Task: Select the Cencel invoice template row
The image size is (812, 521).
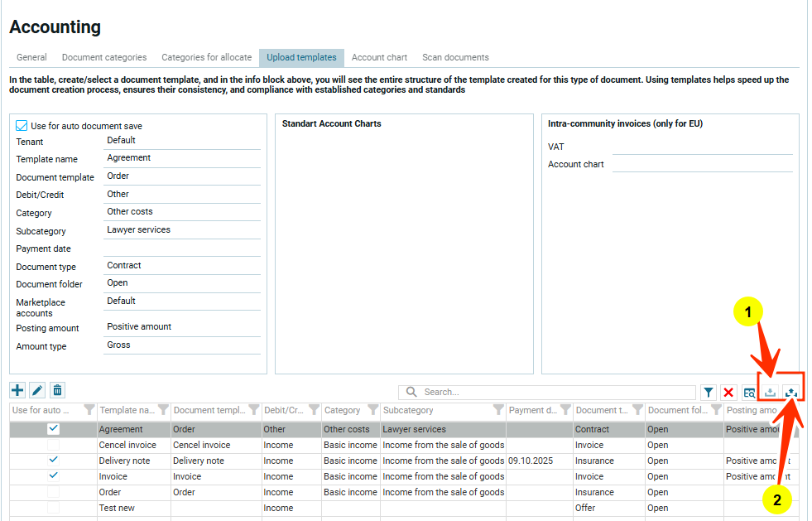Action: [x=132, y=445]
